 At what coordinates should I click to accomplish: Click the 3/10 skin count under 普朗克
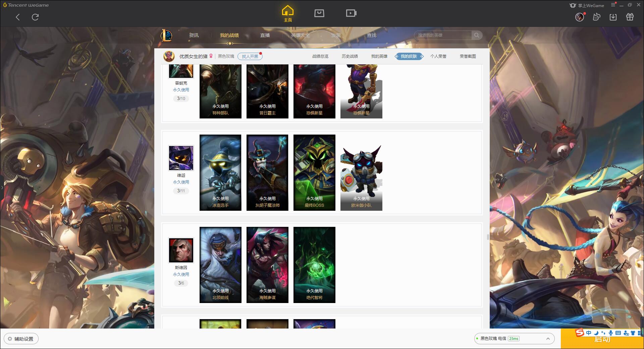pyautogui.click(x=181, y=99)
